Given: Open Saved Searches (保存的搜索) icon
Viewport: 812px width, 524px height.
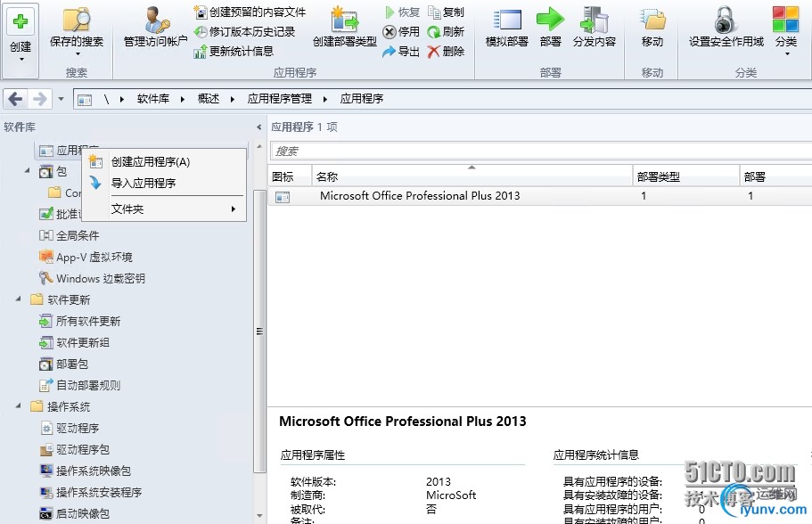Looking at the screenshot, I should [x=76, y=20].
